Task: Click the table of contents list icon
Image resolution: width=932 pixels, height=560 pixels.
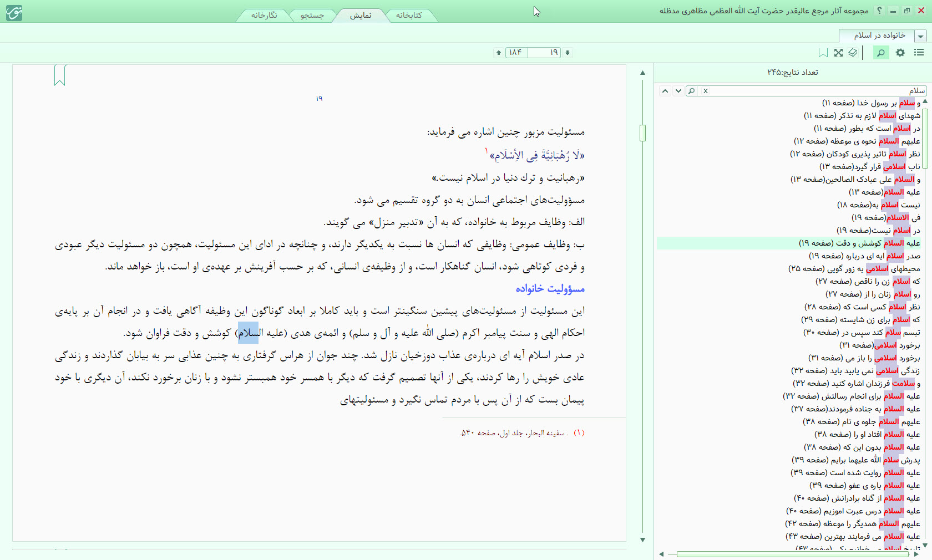Action: point(919,53)
